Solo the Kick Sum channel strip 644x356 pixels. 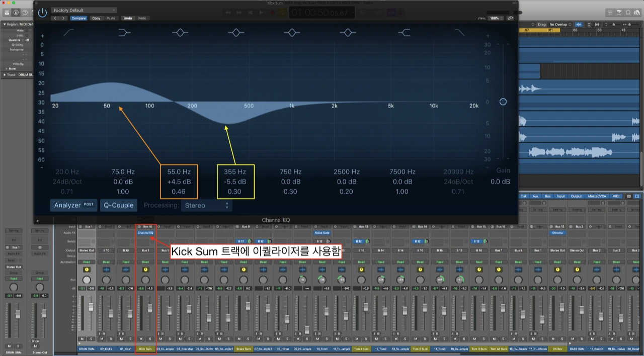pos(149,338)
